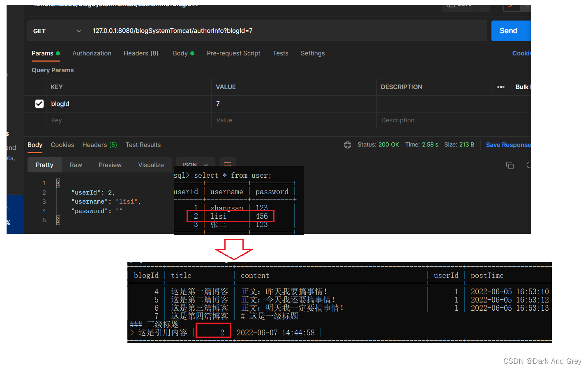Click the "password": "" response line
Viewport: 588px width, 369px height.
click(x=97, y=211)
